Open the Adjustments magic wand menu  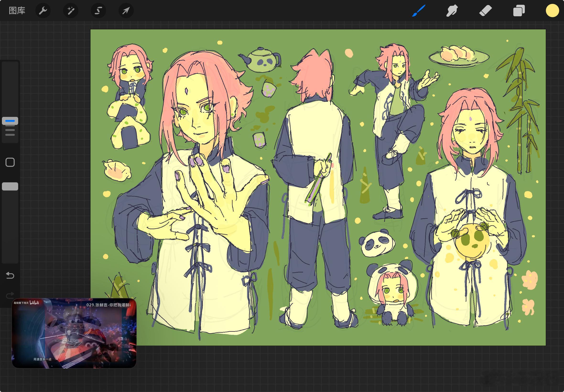coord(71,11)
